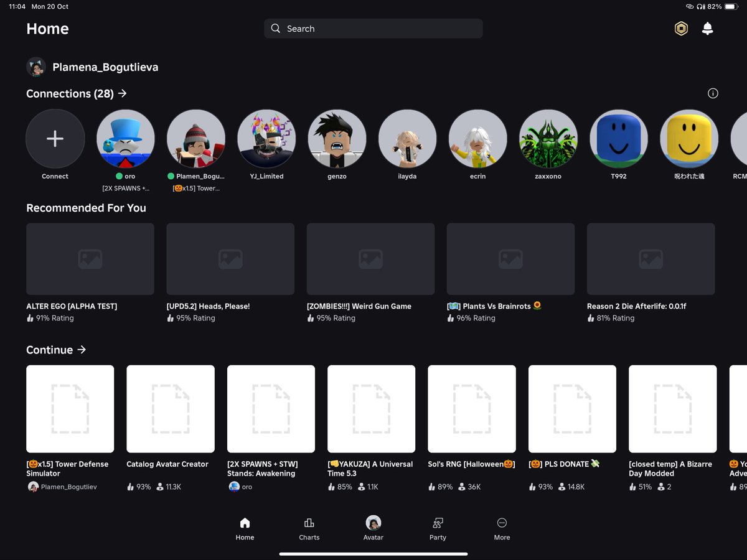Open [ZOMBIES!!!] Weird Gun Game thumbnail
The width and height of the screenshot is (747, 560).
click(370, 259)
